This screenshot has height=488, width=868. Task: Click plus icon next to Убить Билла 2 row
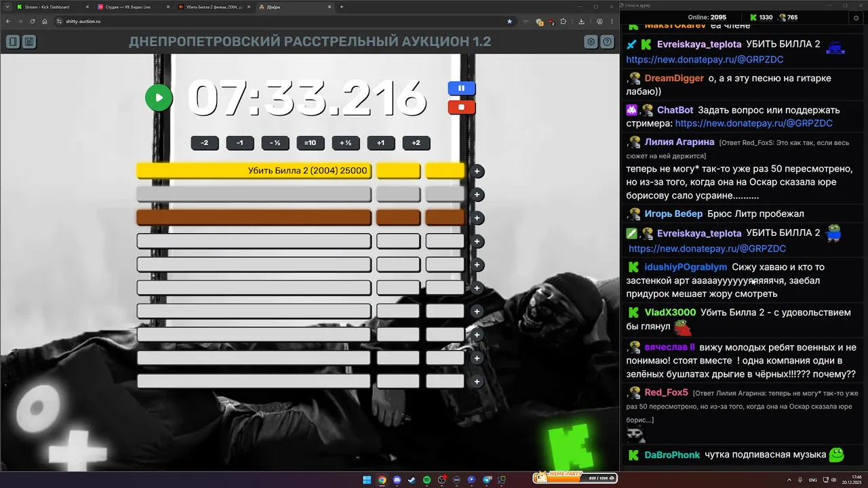point(477,171)
